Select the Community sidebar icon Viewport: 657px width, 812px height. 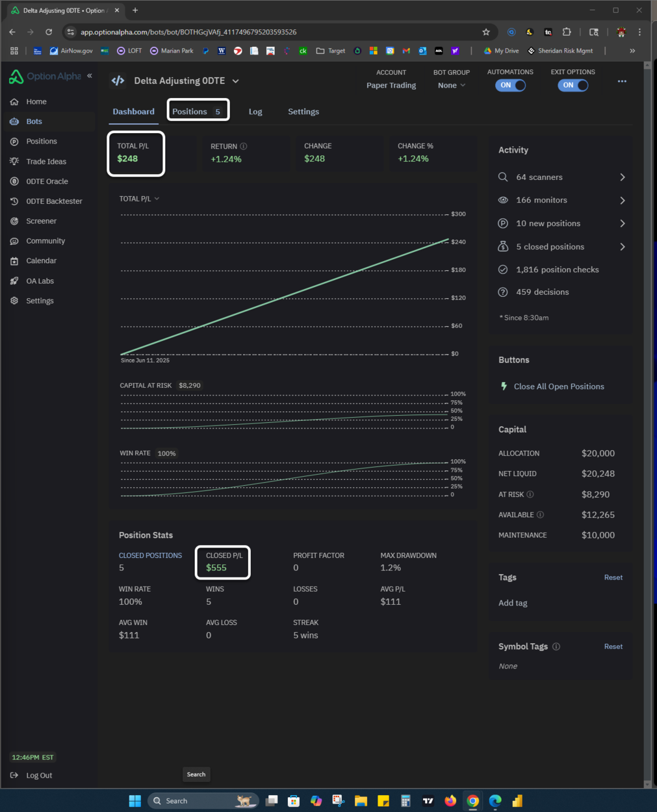tap(14, 241)
